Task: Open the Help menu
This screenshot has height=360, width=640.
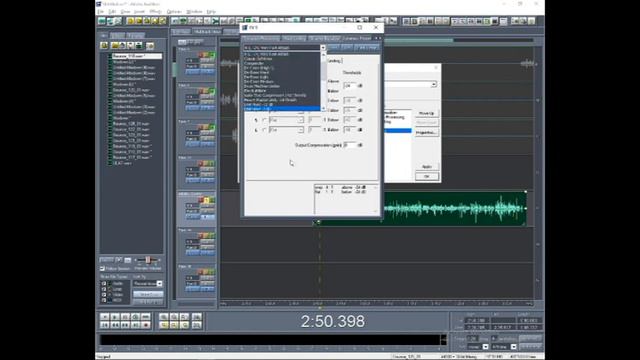Action: click(x=211, y=11)
